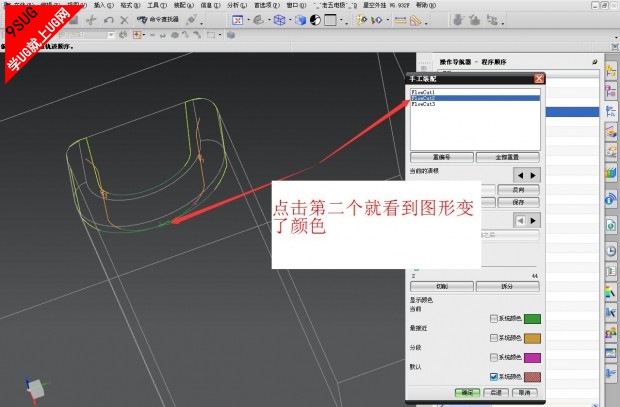620x407 pixels.
Task: Click the 保存 save button
Action: [x=518, y=202]
